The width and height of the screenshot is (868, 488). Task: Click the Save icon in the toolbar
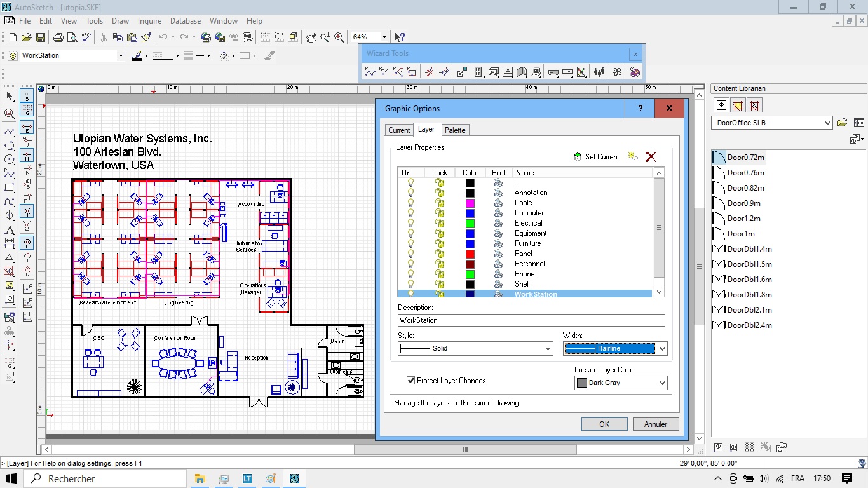coord(40,37)
